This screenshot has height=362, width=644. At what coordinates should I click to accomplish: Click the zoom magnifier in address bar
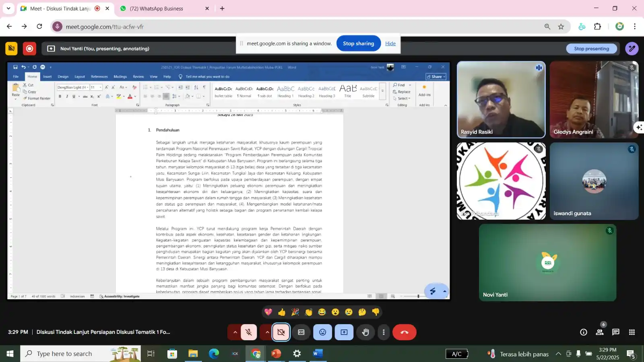pos(547,27)
